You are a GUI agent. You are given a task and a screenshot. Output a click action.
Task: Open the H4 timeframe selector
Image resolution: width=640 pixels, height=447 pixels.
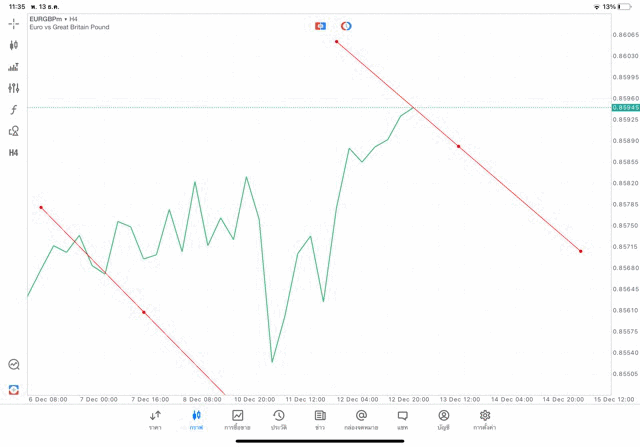pyautogui.click(x=13, y=153)
